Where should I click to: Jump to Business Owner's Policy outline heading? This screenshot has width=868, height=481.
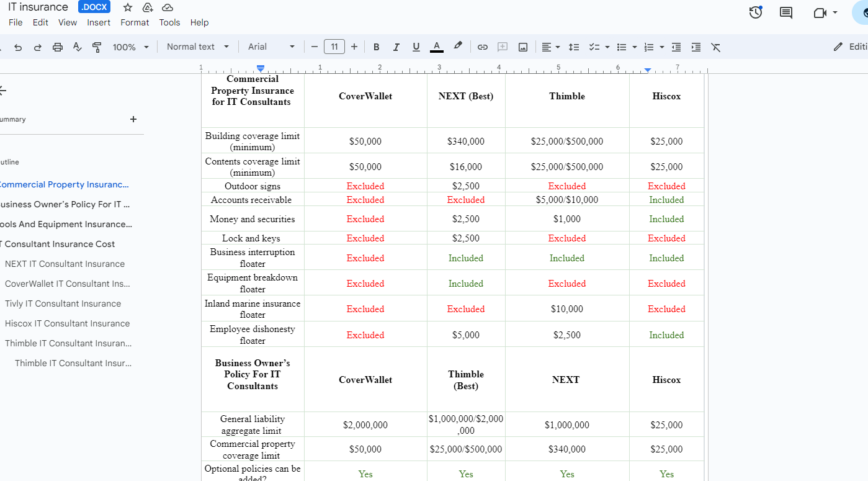tap(63, 204)
